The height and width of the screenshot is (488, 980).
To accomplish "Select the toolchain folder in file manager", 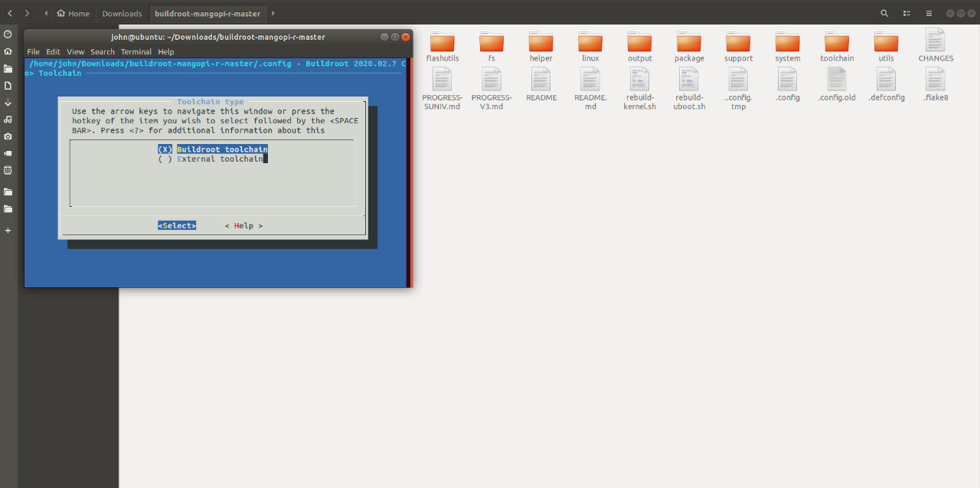I will (837, 47).
